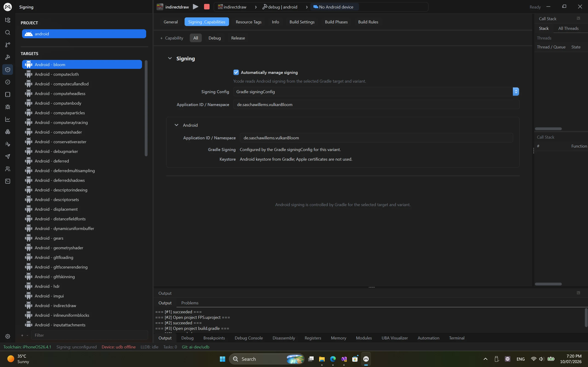The image size is (588, 367).
Task: Click the Windows Start button
Action: point(222,359)
